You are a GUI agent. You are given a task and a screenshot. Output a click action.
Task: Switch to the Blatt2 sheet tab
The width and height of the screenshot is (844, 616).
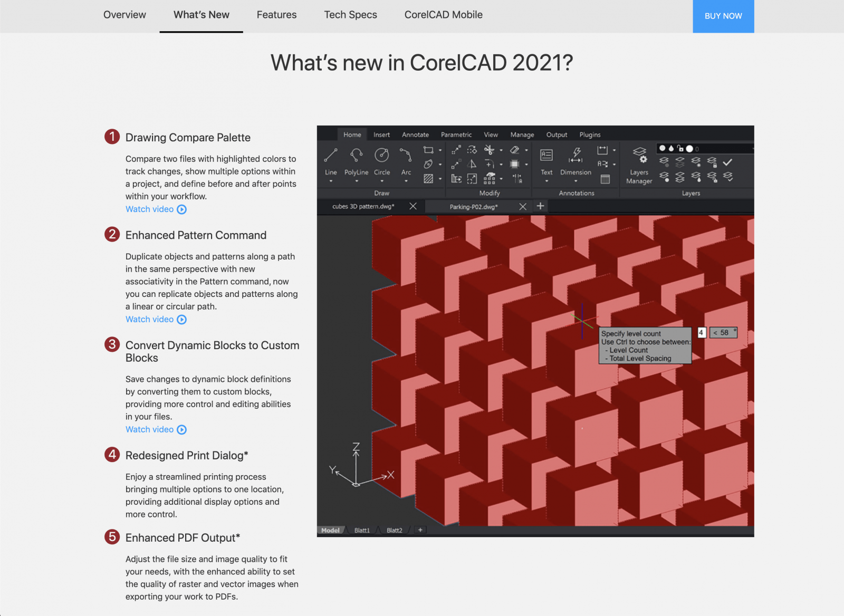click(x=394, y=530)
